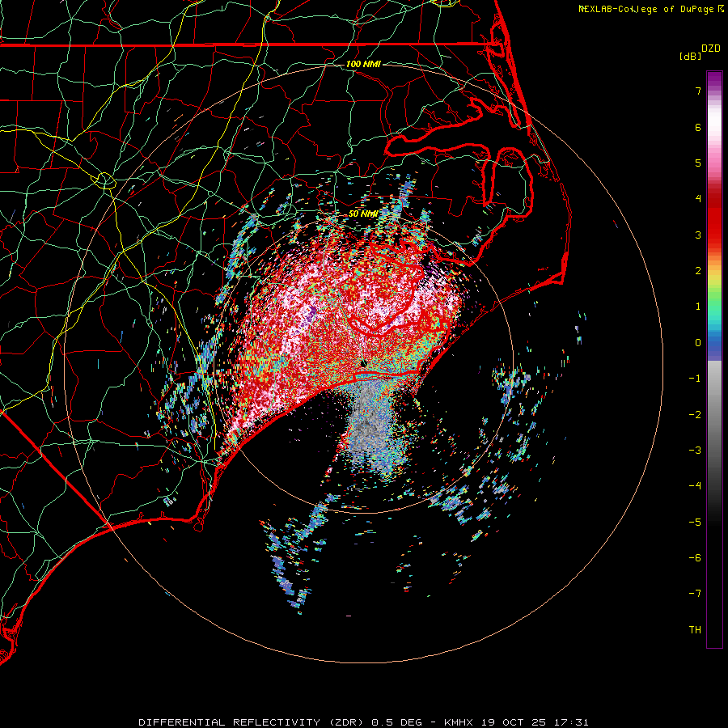The width and height of the screenshot is (728, 728).
Task: Click the "100 NMI" range ring label
Action: 363,64
